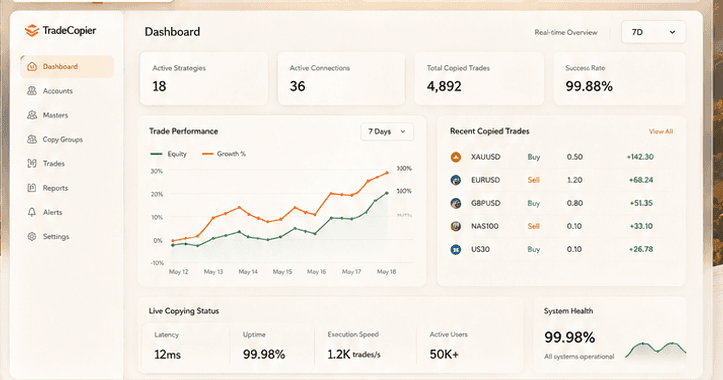Click the Copy Groups icon in sidebar

coord(32,139)
